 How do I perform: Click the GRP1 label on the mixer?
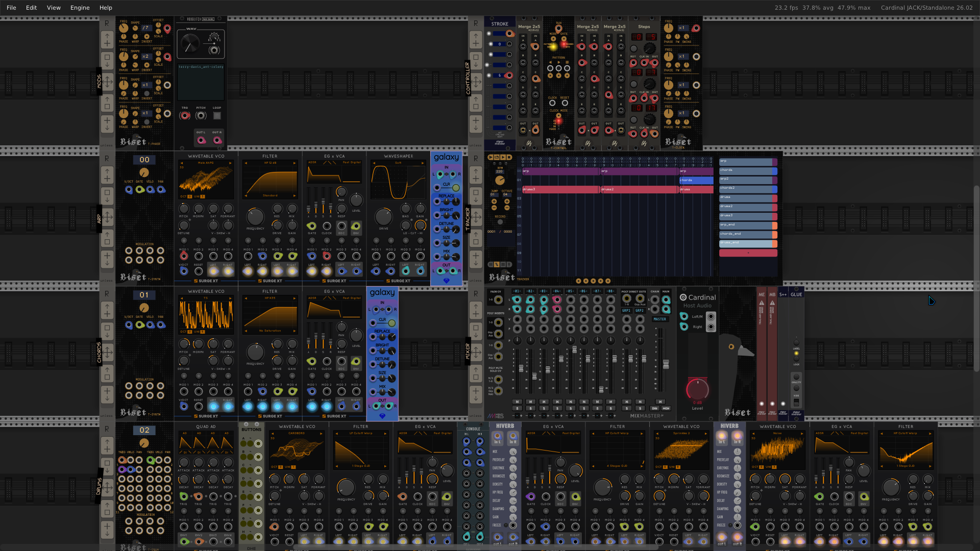626,311
